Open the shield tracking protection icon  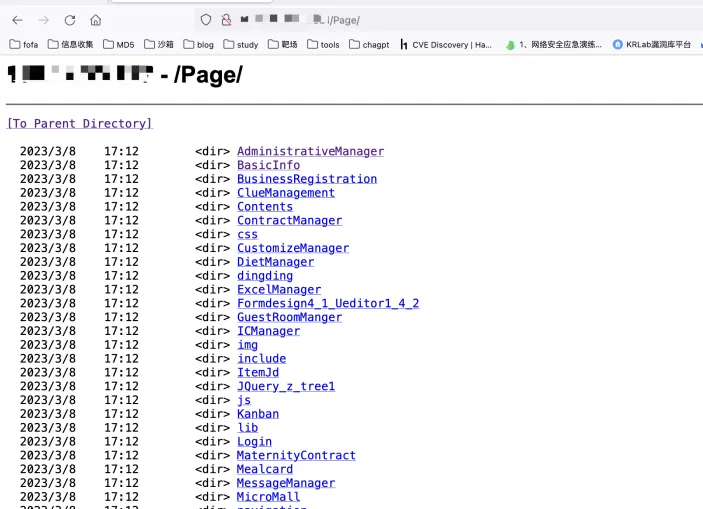click(206, 20)
